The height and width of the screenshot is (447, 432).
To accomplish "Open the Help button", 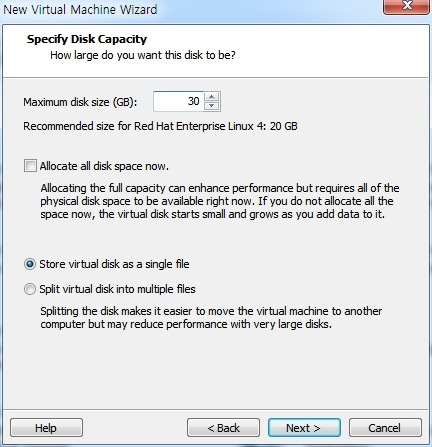I will point(46,428).
